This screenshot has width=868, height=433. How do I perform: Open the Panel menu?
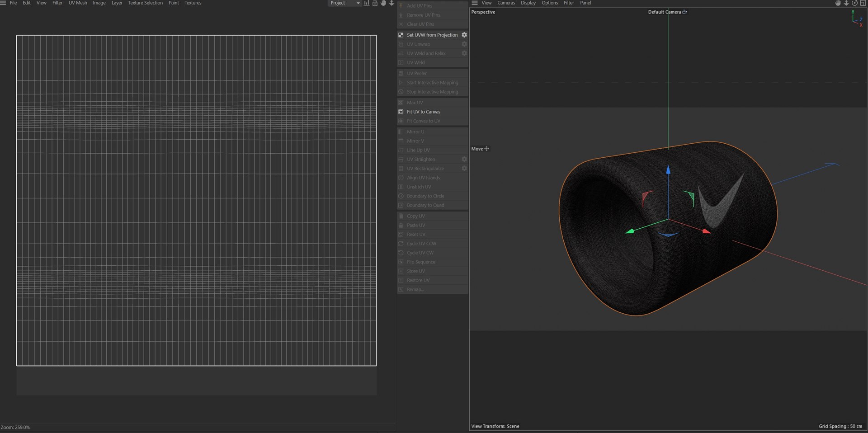tap(585, 3)
